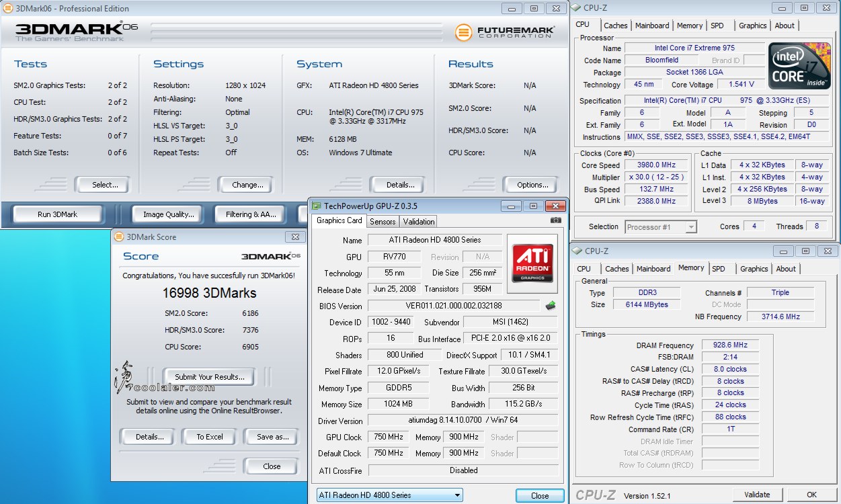Viewport: 841px width, 504px height.
Task: Click Save as... in the score dialog
Action: tap(271, 437)
